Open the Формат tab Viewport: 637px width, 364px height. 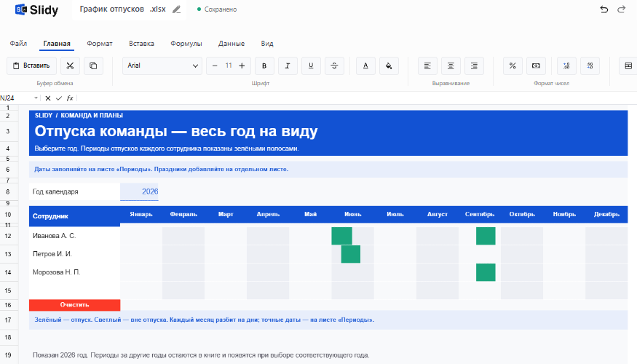tap(100, 44)
